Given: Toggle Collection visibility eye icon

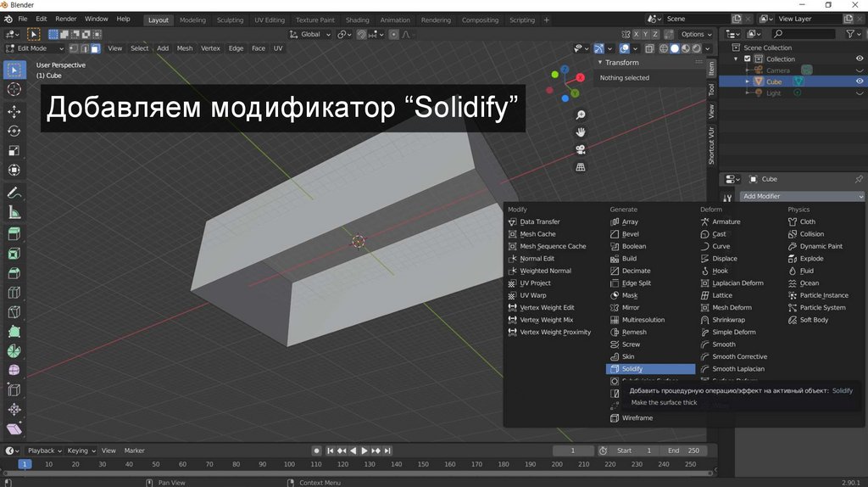Looking at the screenshot, I should pyautogui.click(x=860, y=59).
